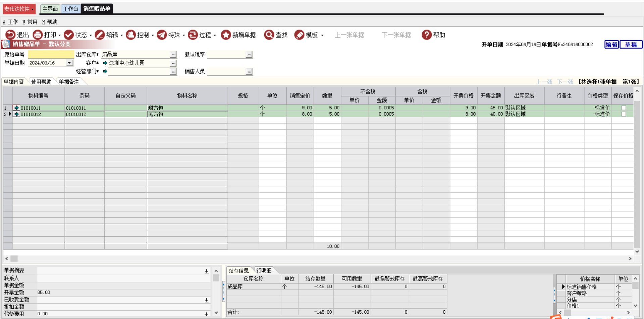This screenshot has width=644, height=319.
Task: Click the 销售人员 ellipsis browse button
Action: point(249,72)
